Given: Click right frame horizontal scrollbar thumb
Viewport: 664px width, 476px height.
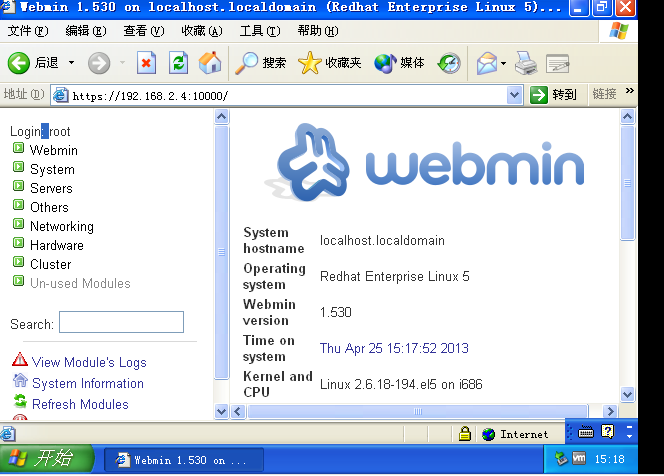Looking at the screenshot, I should pyautogui.click(x=418, y=411).
